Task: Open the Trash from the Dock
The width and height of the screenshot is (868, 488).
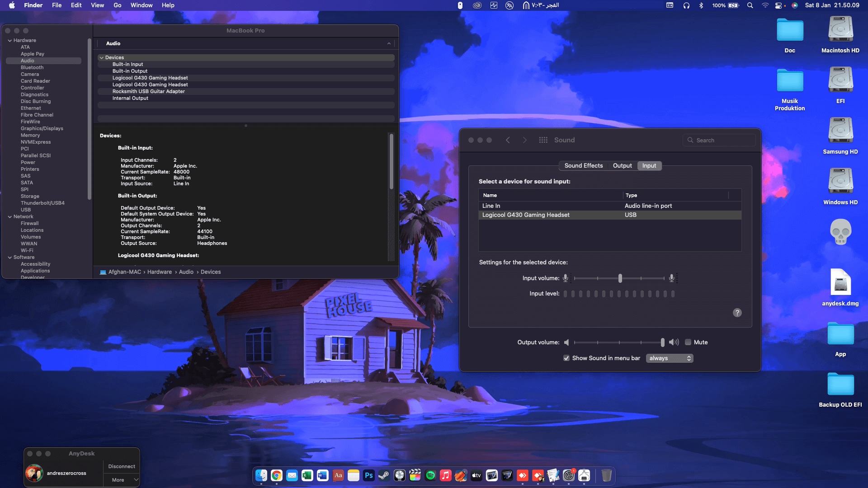Action: coord(607,475)
